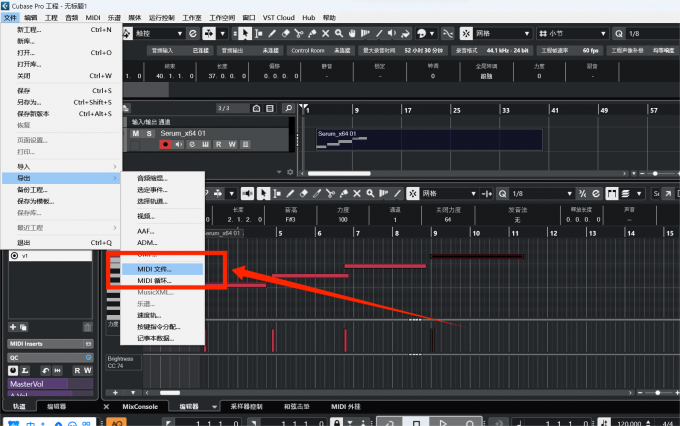The image size is (680, 426).
Task: Toggle Snap to Zero Crossing in the project toolbar
Action: [448, 33]
